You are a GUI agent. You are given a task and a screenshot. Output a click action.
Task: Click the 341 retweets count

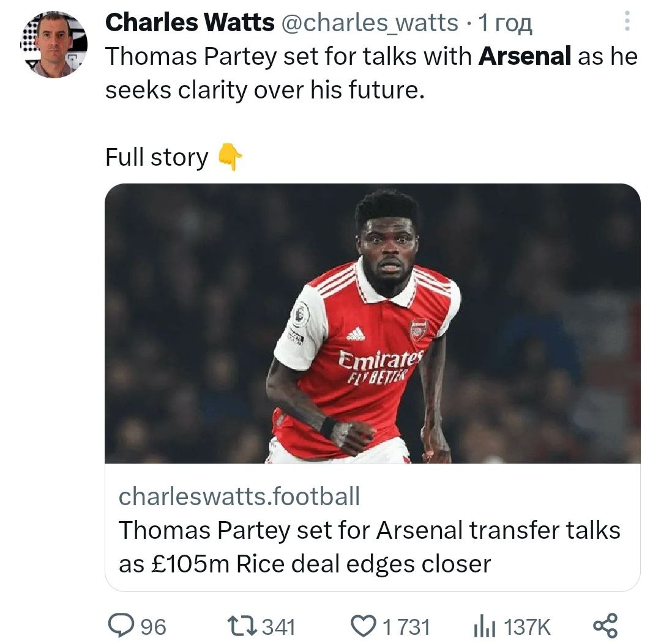[278, 627]
